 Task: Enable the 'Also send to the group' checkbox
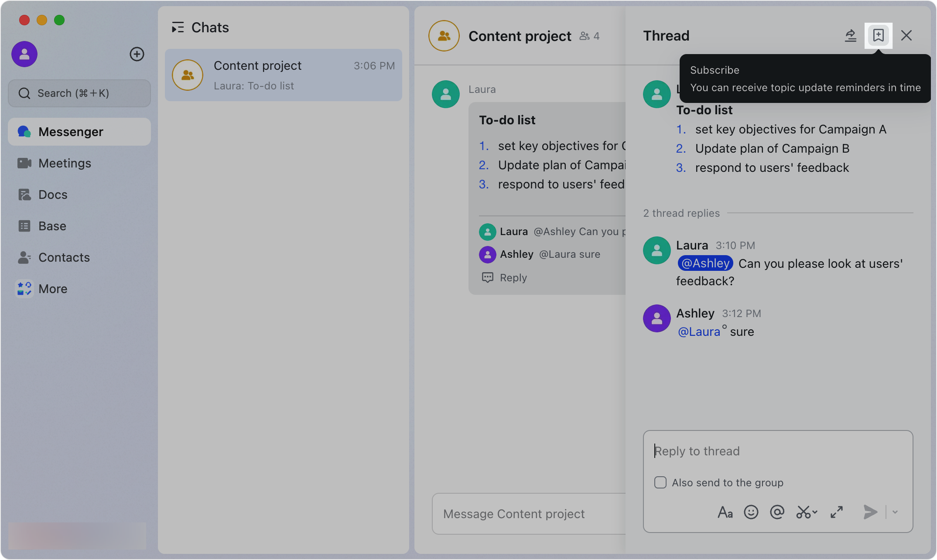[660, 482]
